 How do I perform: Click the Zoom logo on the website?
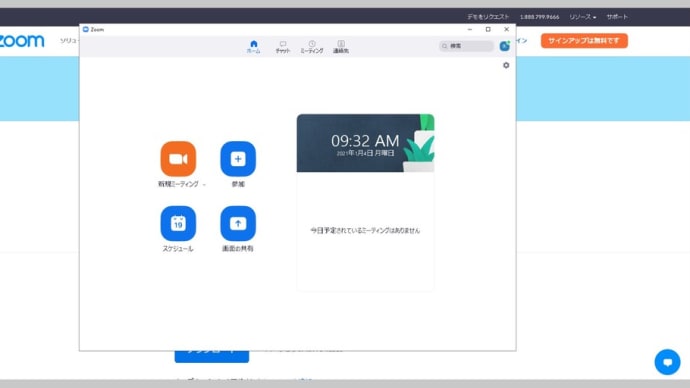point(22,41)
